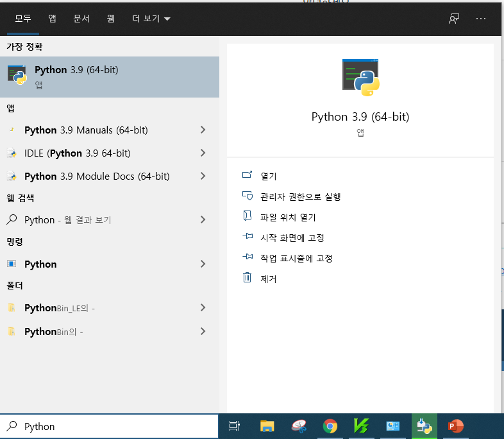Expand arrow for IDLE Python 3.9
Image resolution: width=504 pixels, height=439 pixels.
click(x=203, y=153)
